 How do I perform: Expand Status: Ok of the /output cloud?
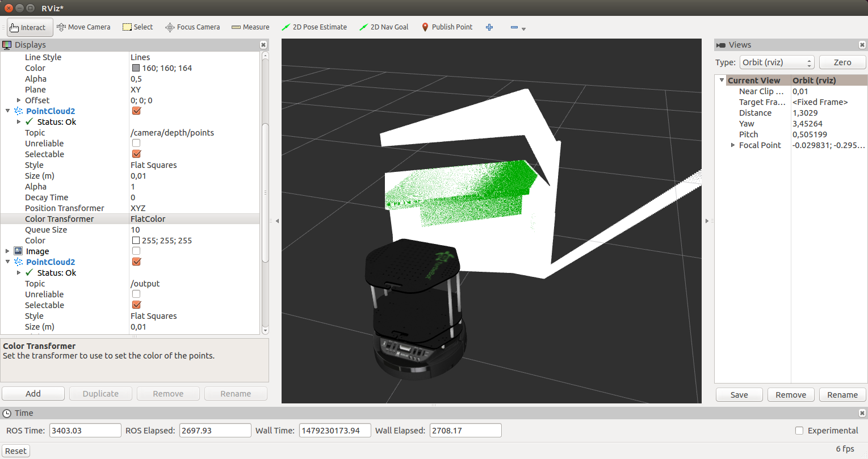[x=19, y=273]
